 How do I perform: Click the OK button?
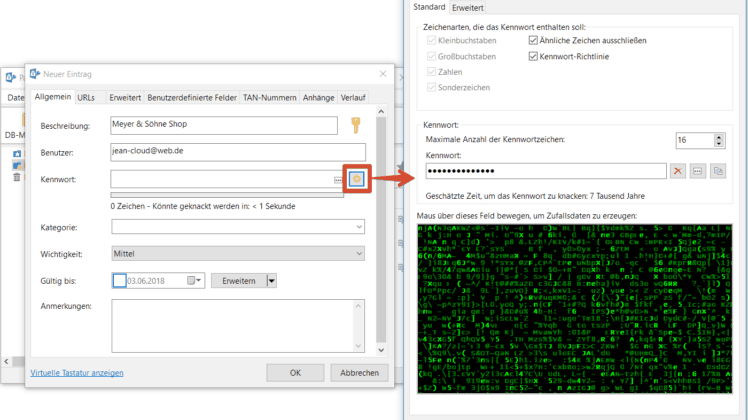point(295,373)
